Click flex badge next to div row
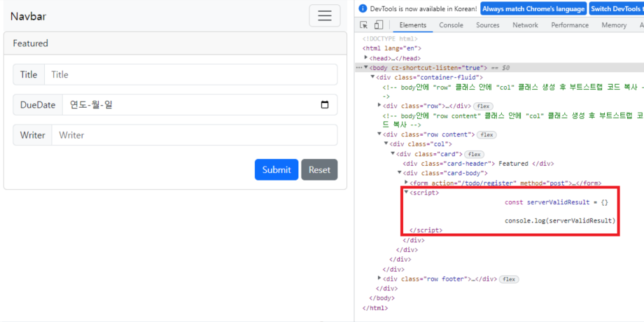The height and width of the screenshot is (322, 644). click(x=483, y=106)
